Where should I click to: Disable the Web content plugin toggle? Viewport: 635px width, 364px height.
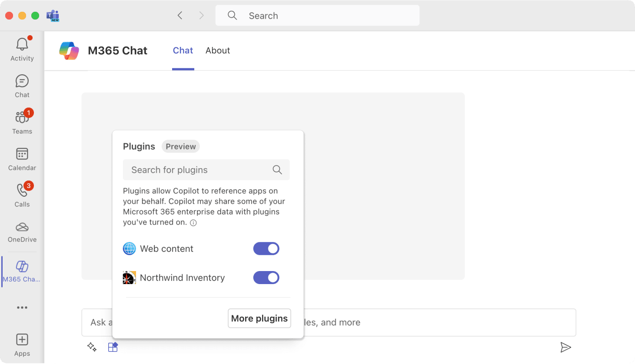[266, 249]
